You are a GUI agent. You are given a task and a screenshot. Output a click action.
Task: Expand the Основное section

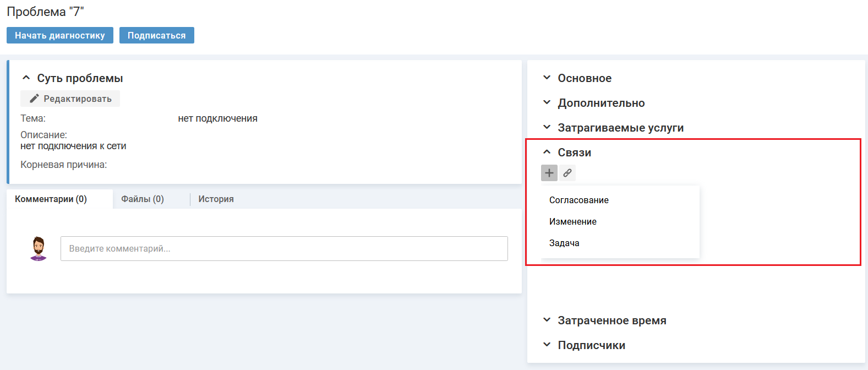[x=547, y=78]
